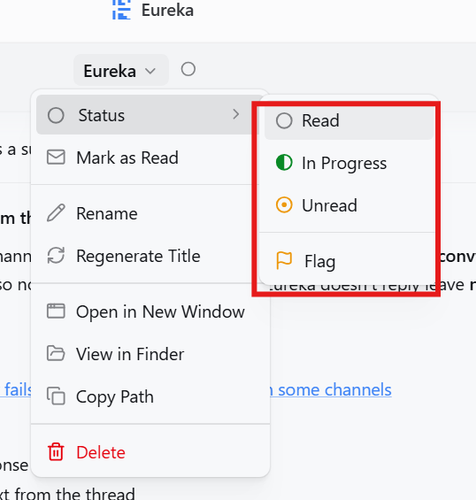
Task: Click the window icon for Open in New Window
Action: click(56, 311)
